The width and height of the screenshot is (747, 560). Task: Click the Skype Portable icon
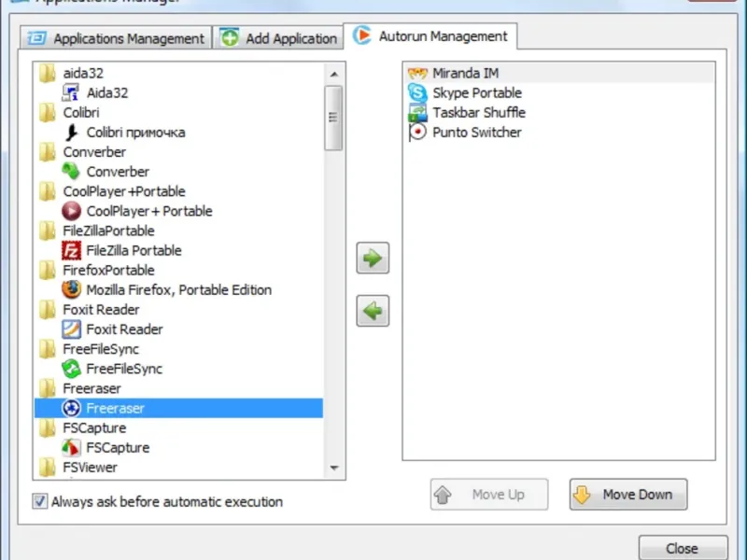[417, 92]
